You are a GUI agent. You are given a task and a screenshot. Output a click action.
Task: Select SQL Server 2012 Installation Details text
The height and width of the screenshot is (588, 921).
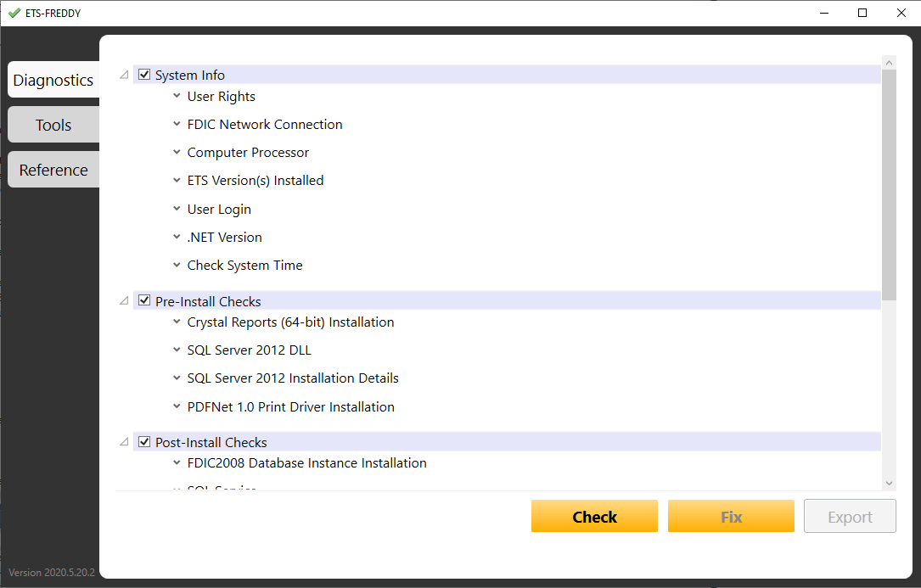pos(293,378)
